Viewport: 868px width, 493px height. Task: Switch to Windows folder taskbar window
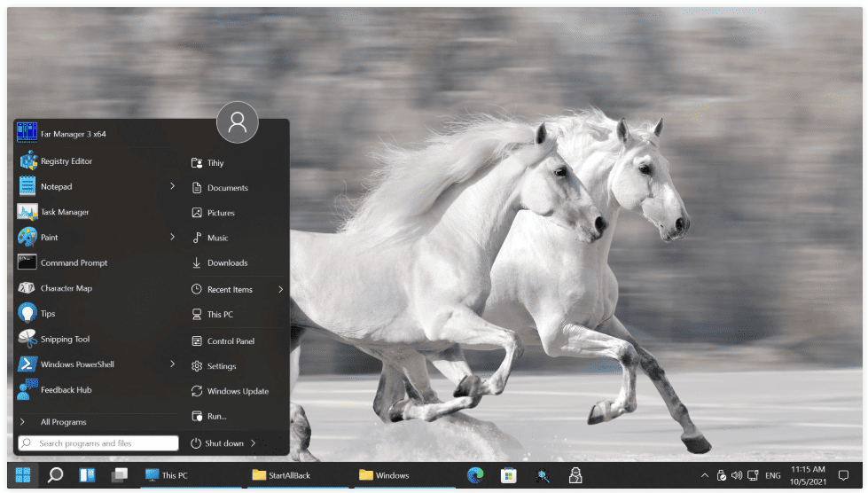point(404,475)
